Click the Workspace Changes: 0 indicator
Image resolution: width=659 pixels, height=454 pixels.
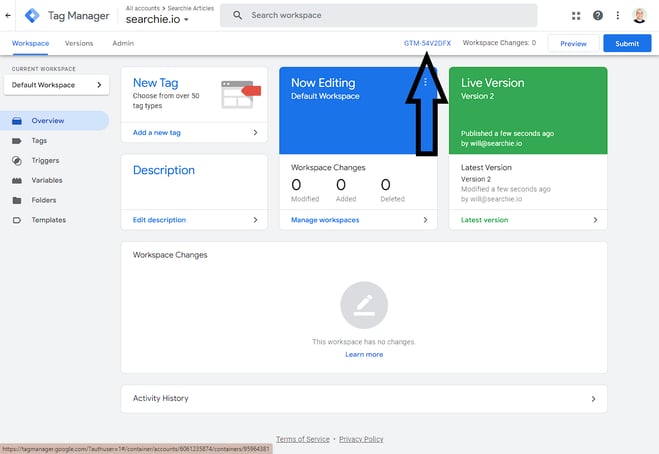point(499,43)
